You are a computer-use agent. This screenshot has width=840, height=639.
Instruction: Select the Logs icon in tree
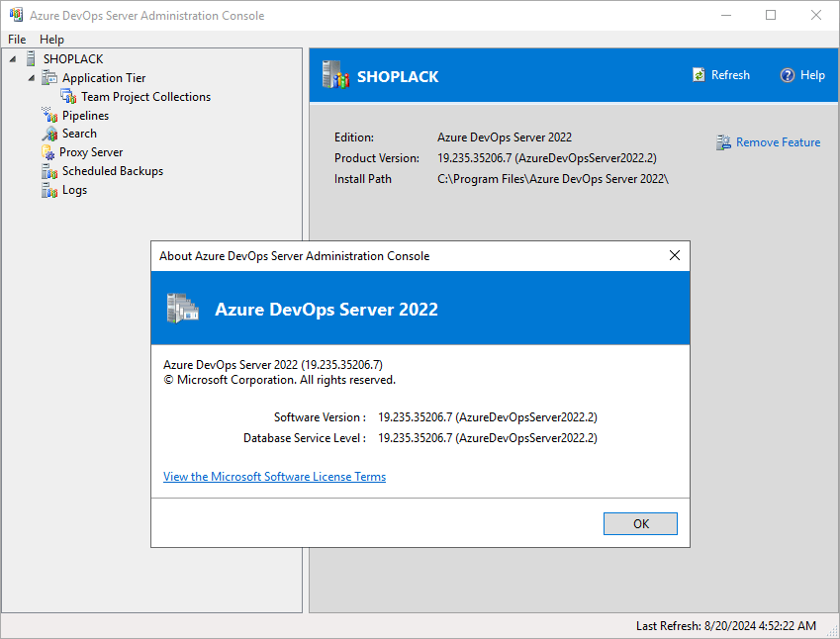(x=49, y=190)
